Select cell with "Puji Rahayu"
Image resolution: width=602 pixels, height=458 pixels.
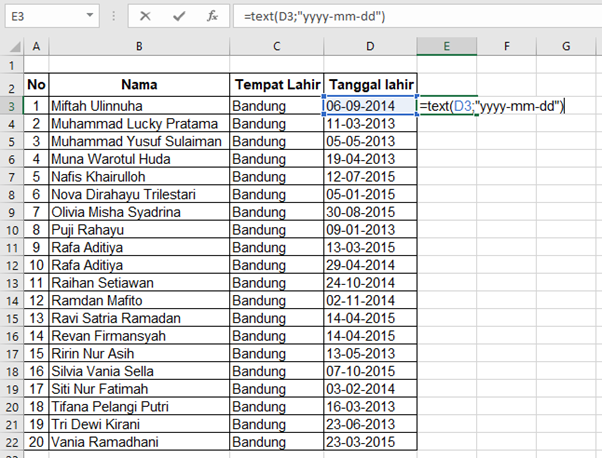(x=139, y=230)
